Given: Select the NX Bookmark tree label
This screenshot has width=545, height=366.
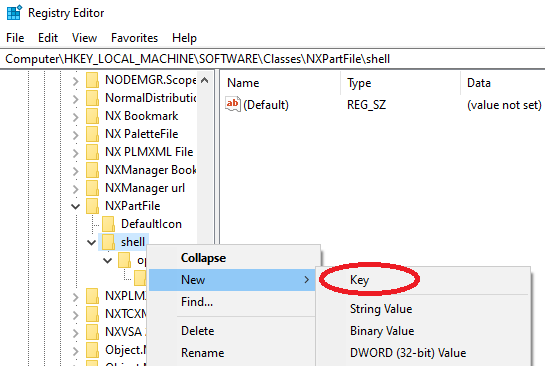Looking at the screenshot, I should pyautogui.click(x=141, y=116).
